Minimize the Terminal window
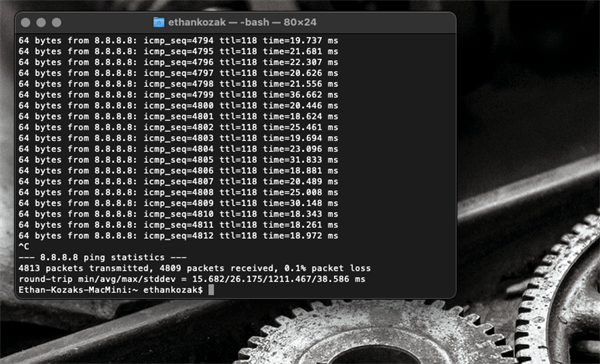The width and height of the screenshot is (600, 364). (41, 23)
